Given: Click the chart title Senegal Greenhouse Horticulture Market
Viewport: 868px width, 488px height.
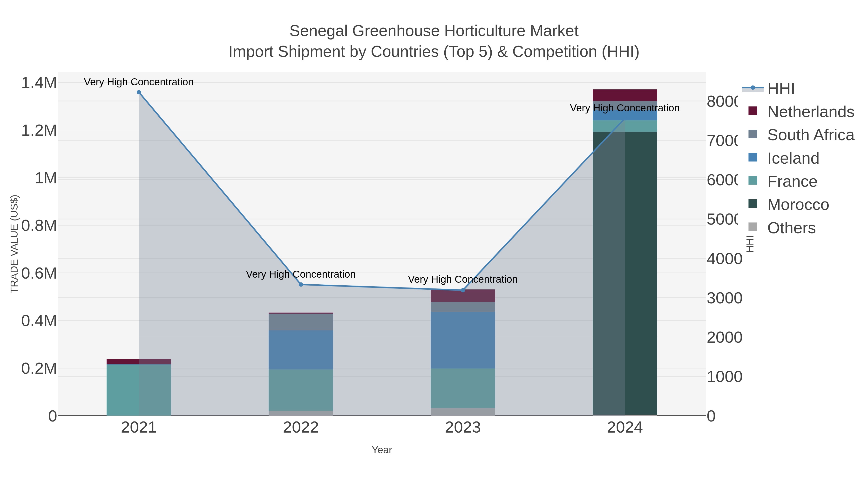Looking at the screenshot, I should tap(434, 31).
